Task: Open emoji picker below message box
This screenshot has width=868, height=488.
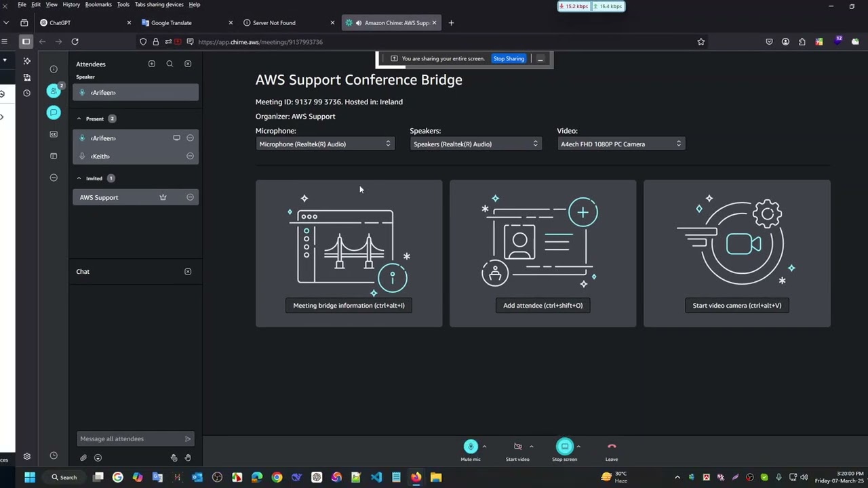Action: pyautogui.click(x=98, y=457)
